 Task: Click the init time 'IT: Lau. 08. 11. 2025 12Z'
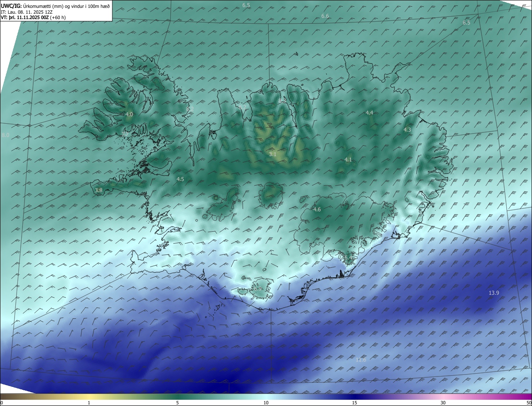27,12
